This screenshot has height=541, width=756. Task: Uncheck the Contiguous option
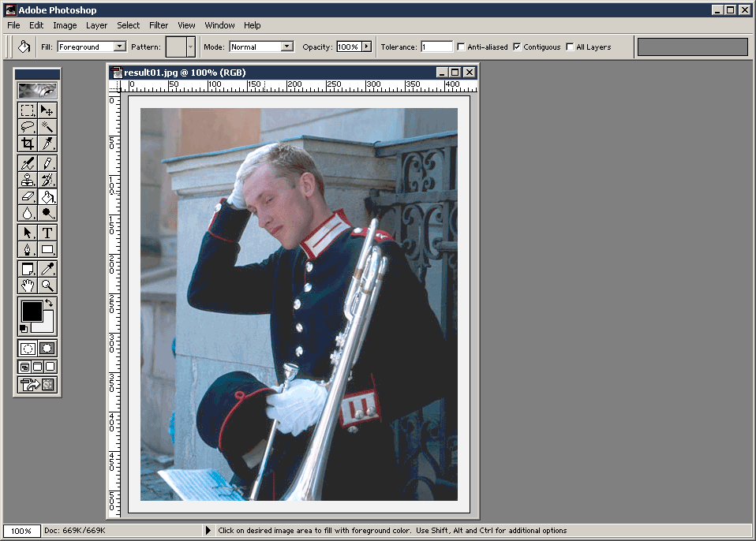click(517, 47)
